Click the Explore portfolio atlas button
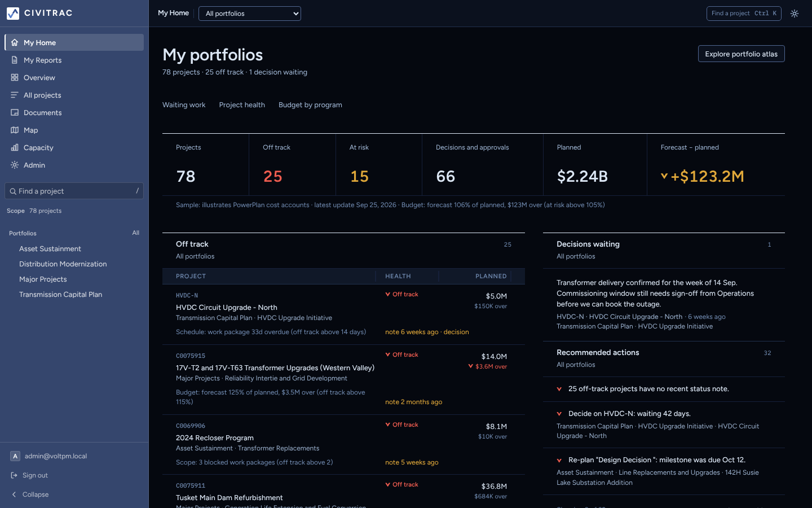Viewport: 812px width, 508px height. click(x=742, y=54)
